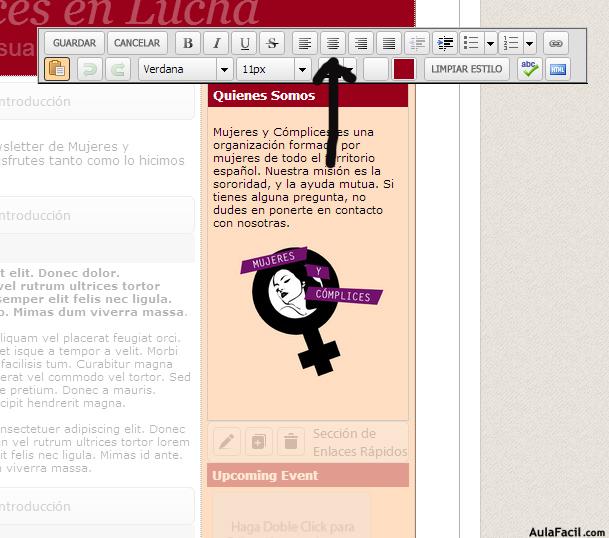Screen dimensions: 609x538
Task: Open the font size dropdown arrow
Action: 303,69
